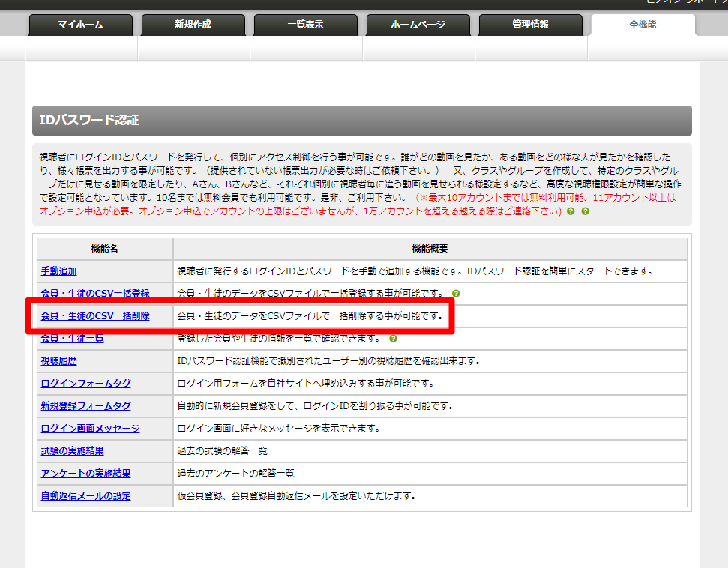
Task: Open the 会員・生徒のCSV一括削除 link
Action: pos(94,316)
